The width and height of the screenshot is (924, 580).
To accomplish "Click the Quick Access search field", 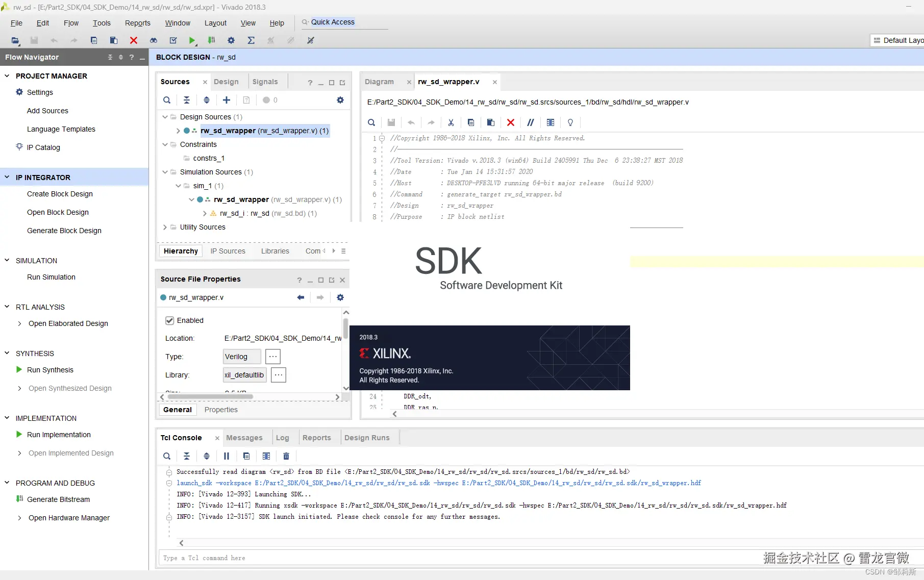I will 344,22.
